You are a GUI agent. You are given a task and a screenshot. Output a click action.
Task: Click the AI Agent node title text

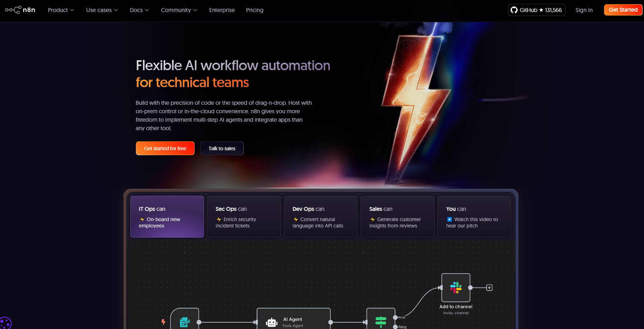[293, 319]
